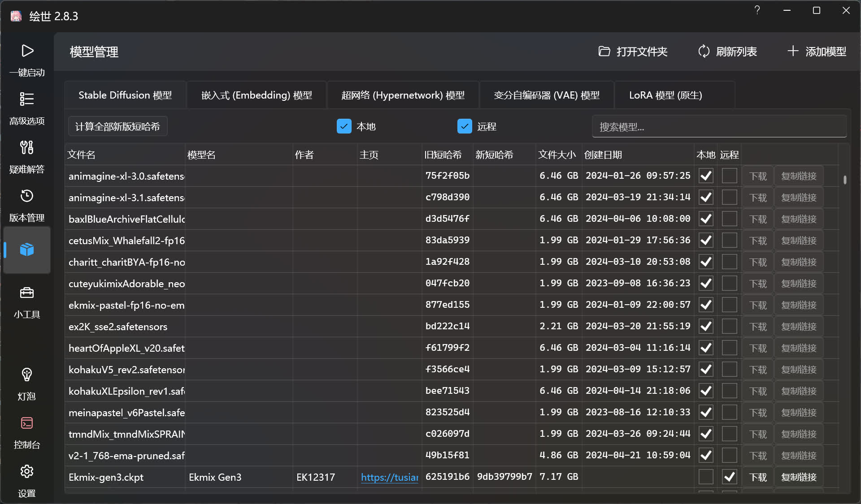Click the model list vertical scrollbar thumb
This screenshot has width=861, height=504.
845,180
